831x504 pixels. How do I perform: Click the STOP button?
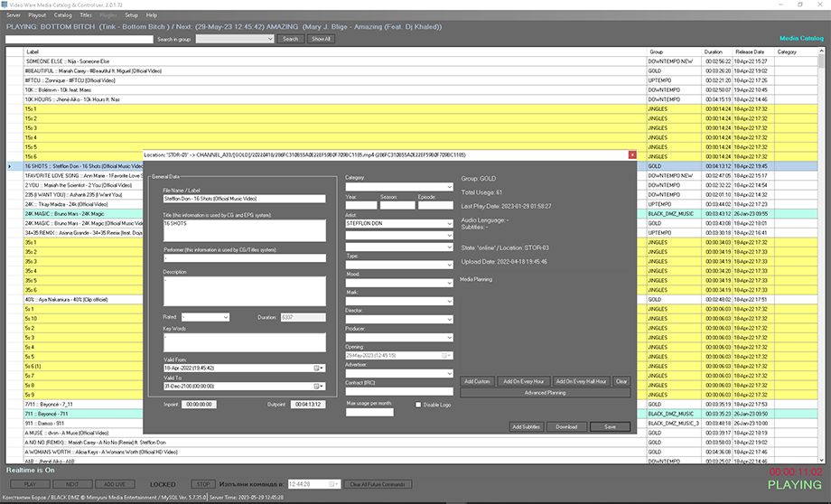point(203,484)
